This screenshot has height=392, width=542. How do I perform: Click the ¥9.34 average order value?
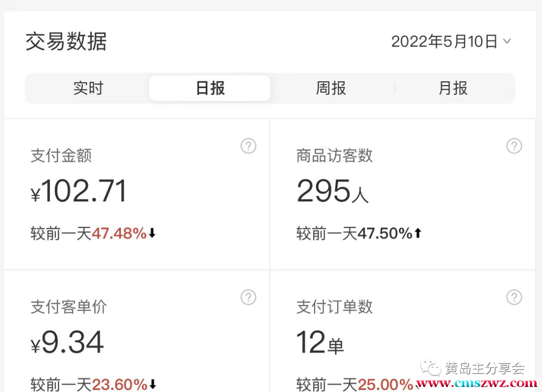67,343
